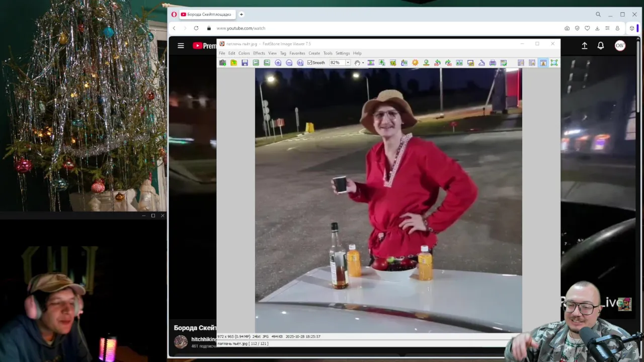Screen dimensions: 644x362
Task: Click the zoom out magnifier icon
Action: pos(289,63)
